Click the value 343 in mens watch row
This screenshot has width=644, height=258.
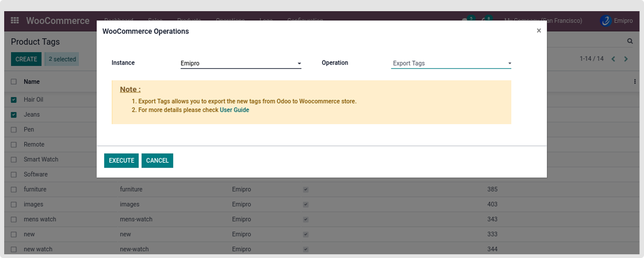click(492, 219)
